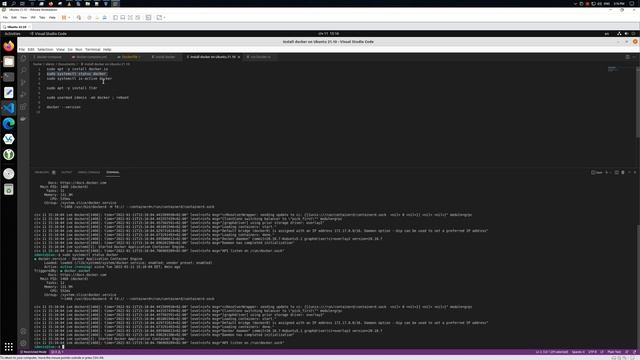Change Plain Text language mode in status bar
The width and height of the screenshot is (640, 360).
[x=614, y=352]
